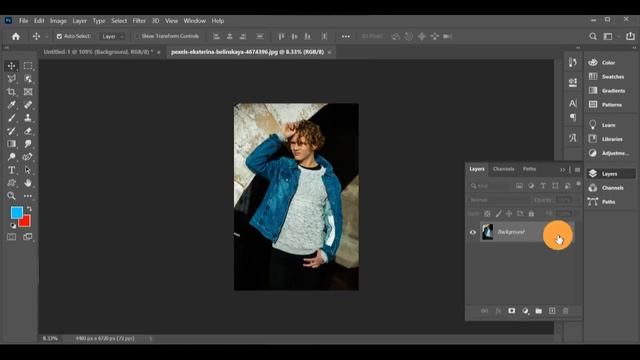Add a layer mask from Layers panel
The image size is (640, 360).
click(511, 311)
